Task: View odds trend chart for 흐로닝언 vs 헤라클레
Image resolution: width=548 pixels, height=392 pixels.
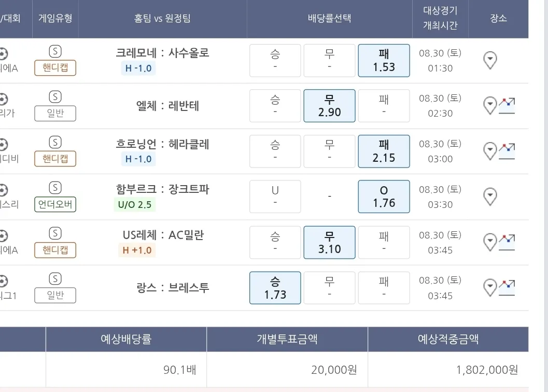Action: [x=507, y=151]
